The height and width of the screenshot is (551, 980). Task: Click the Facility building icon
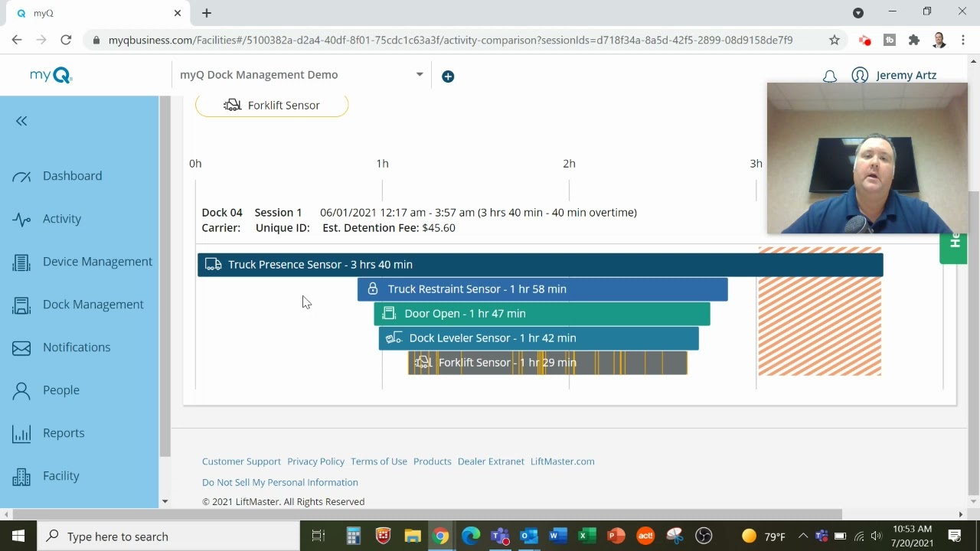click(21, 477)
